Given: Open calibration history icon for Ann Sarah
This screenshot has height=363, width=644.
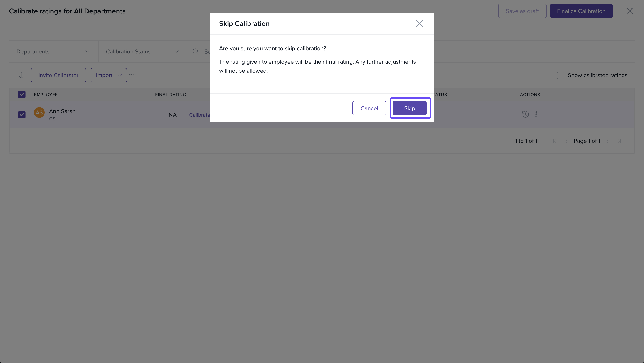Looking at the screenshot, I should coord(525,114).
